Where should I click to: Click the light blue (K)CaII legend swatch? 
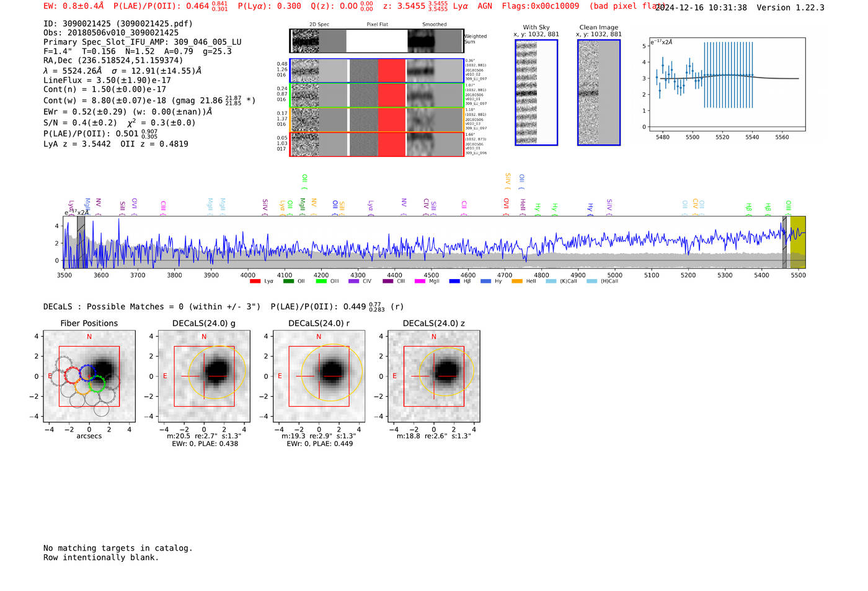coord(551,282)
